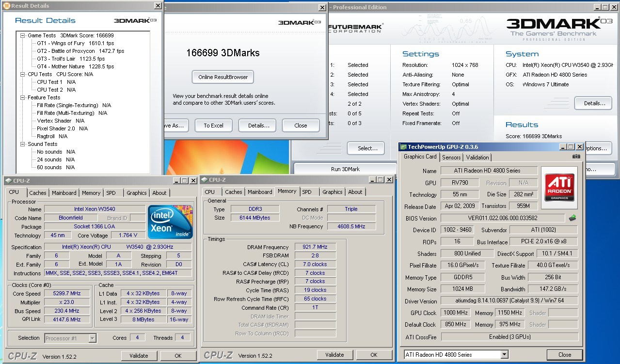Collapse the CPU Tests tree node

pos(23,74)
